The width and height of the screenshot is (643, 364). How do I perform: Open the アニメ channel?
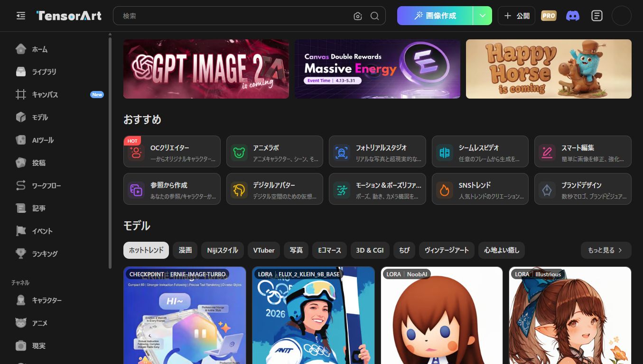59,323
